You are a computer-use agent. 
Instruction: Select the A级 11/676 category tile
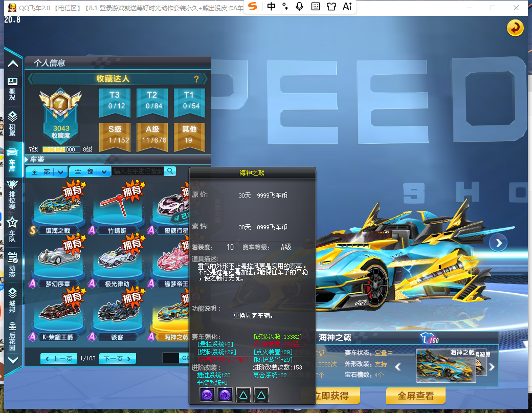[152, 137]
